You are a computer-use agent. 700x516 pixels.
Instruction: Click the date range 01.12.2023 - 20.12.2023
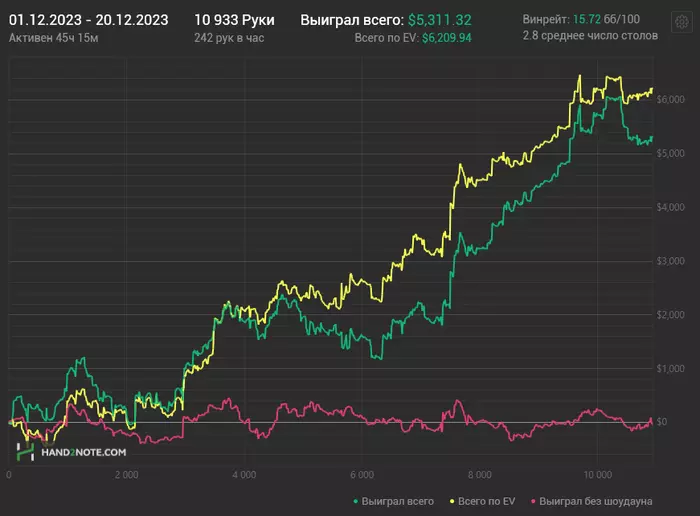pyautogui.click(x=88, y=20)
